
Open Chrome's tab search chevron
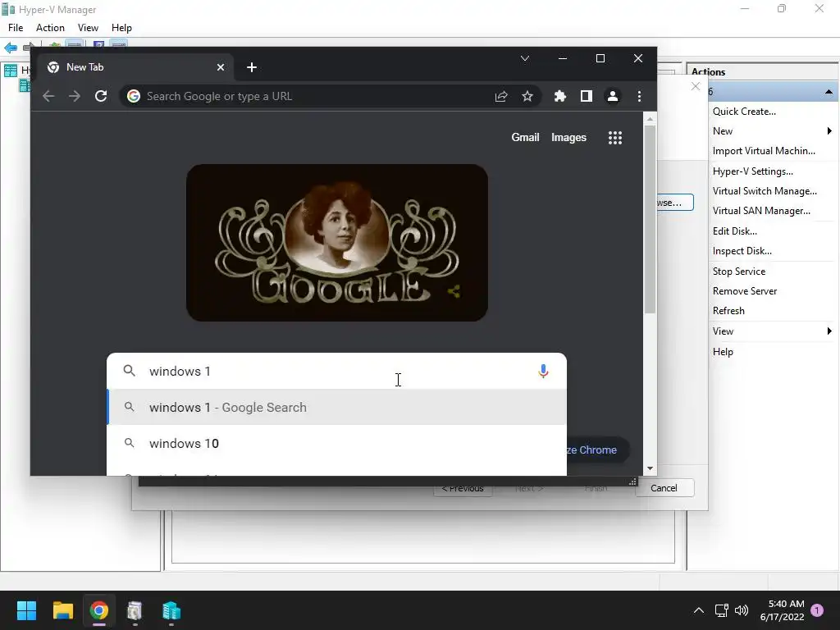tap(525, 58)
